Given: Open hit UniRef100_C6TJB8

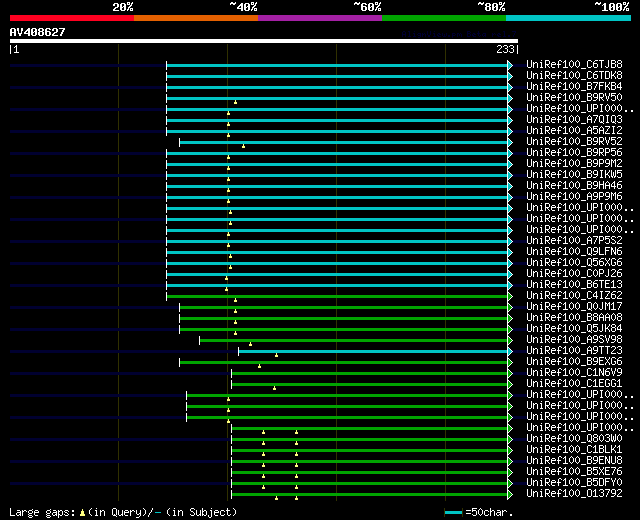Looking at the screenshot, I should [x=574, y=64].
